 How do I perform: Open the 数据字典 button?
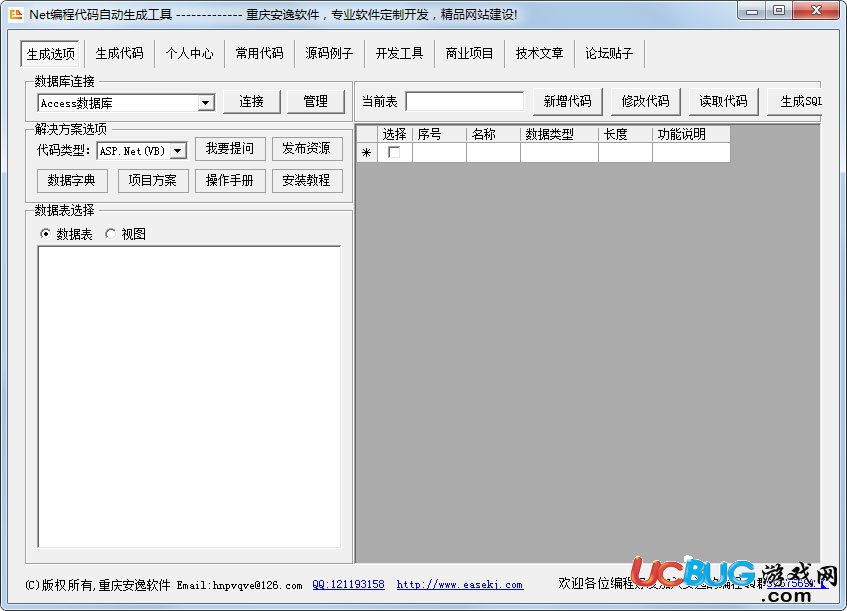coord(72,180)
